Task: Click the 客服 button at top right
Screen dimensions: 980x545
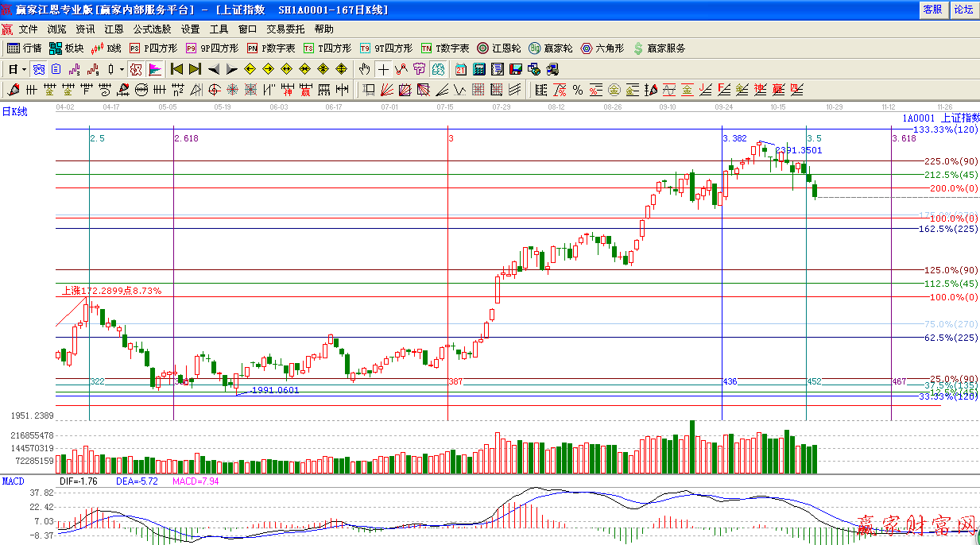Action: coord(932,10)
